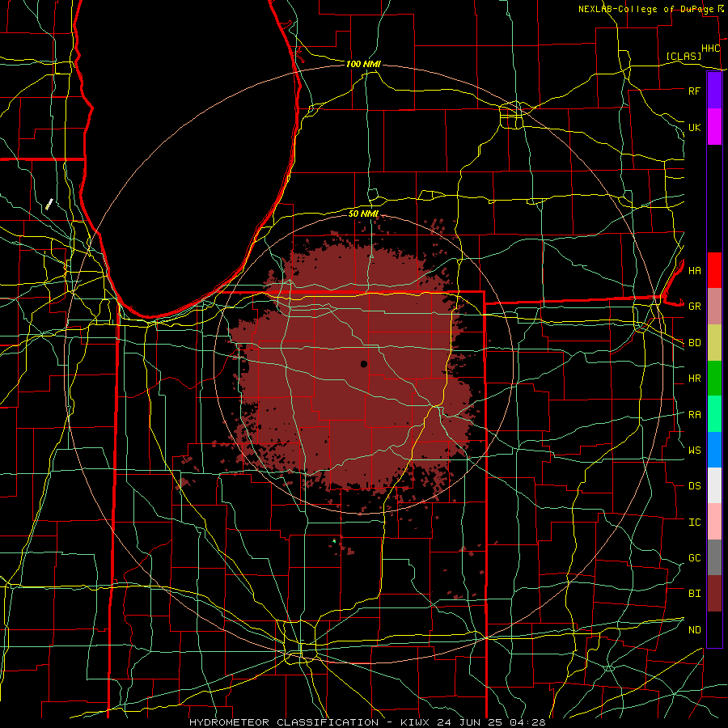Image resolution: width=728 pixels, height=728 pixels.
Task: Click the HHC product label
Action: pyautogui.click(x=711, y=49)
